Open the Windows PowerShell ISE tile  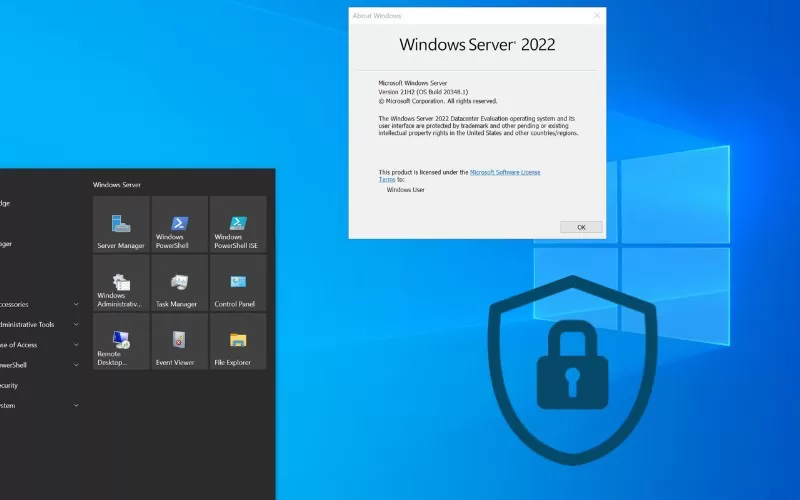click(x=238, y=225)
